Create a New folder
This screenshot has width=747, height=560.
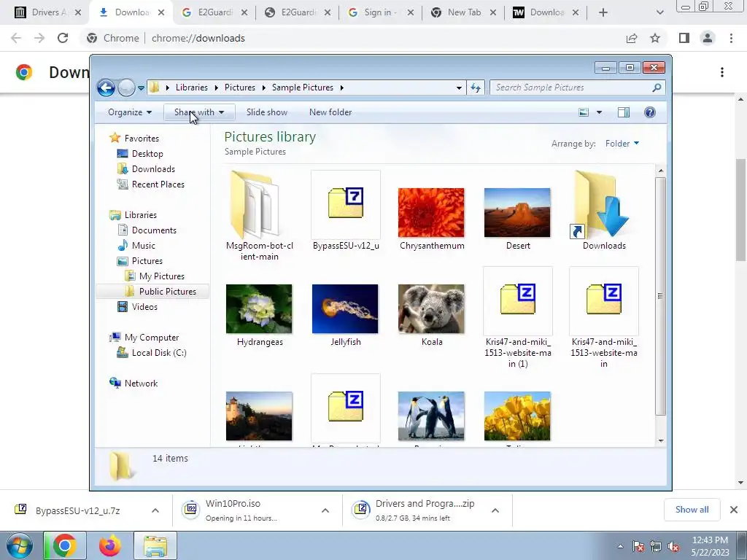point(330,112)
